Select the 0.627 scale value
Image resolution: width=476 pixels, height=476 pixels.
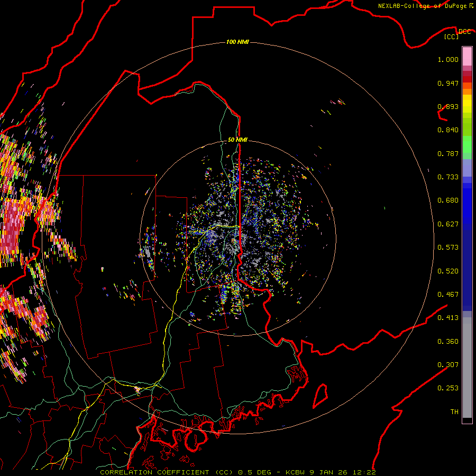point(448,224)
